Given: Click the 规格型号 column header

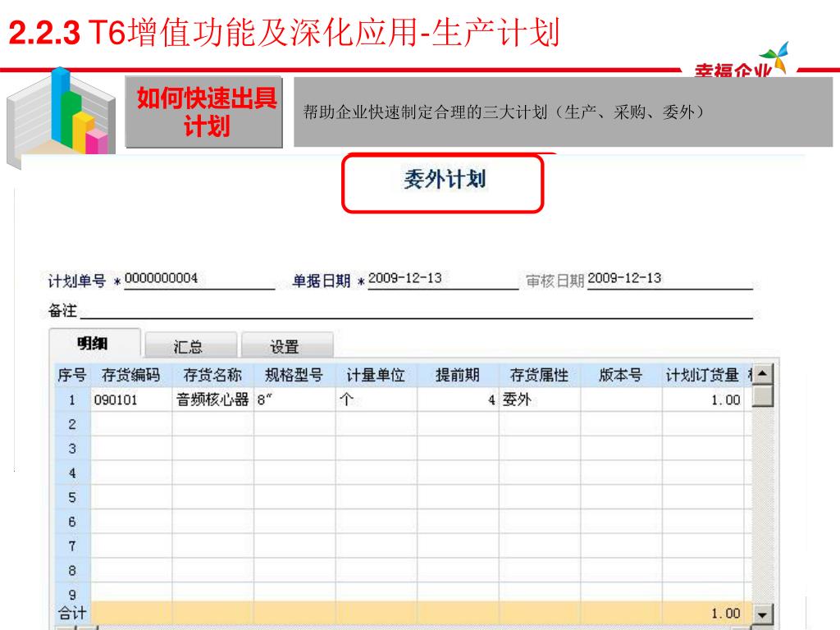Looking at the screenshot, I should 294,375.
